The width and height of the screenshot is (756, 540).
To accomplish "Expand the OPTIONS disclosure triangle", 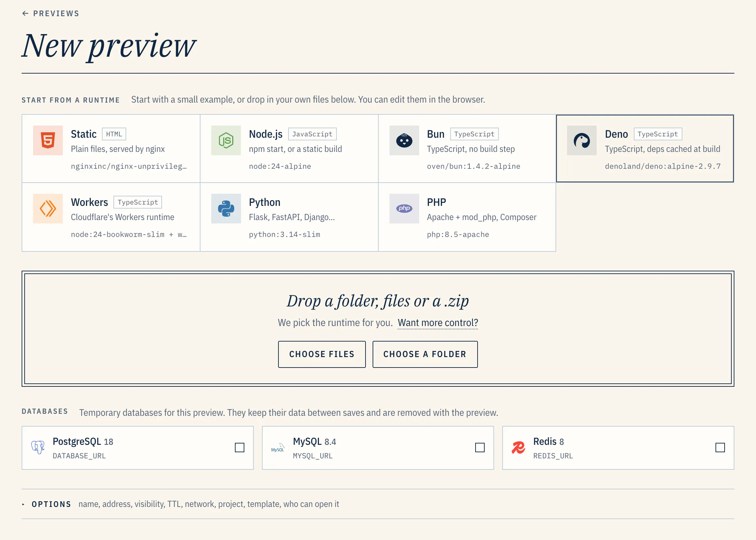I will [x=23, y=504].
